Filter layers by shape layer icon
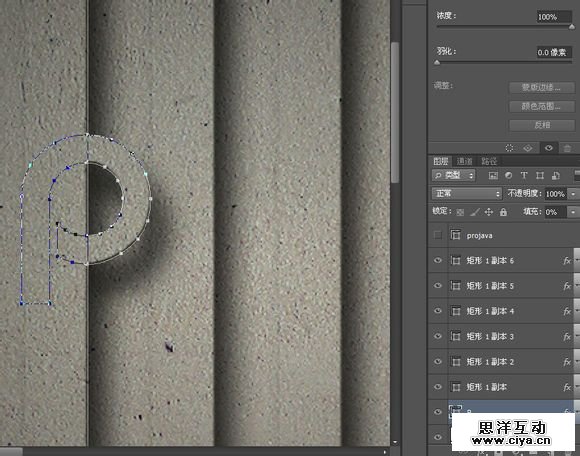 pos(540,176)
